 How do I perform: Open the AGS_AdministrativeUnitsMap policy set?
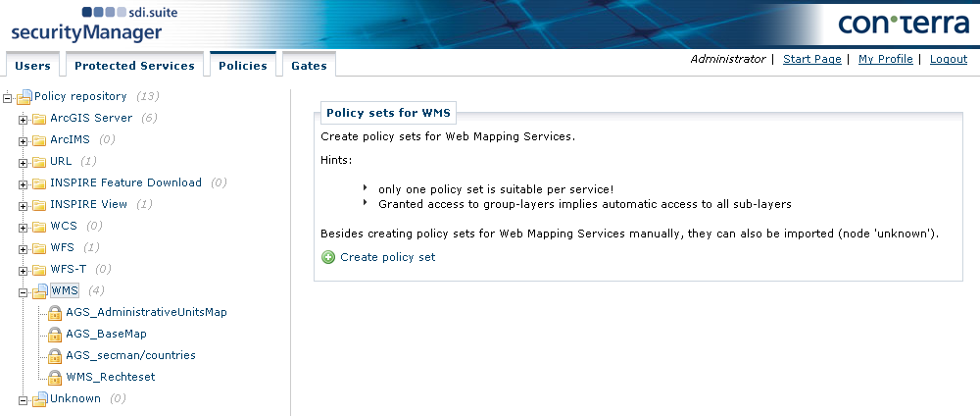(x=146, y=312)
